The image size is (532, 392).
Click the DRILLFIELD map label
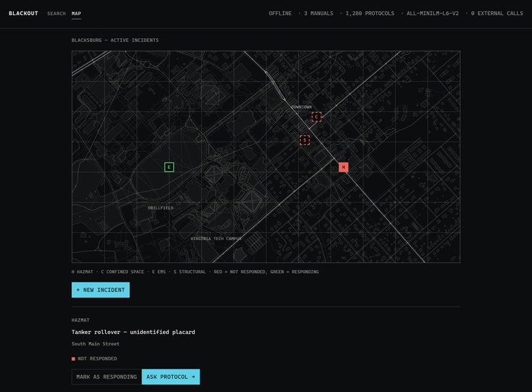tap(161, 208)
